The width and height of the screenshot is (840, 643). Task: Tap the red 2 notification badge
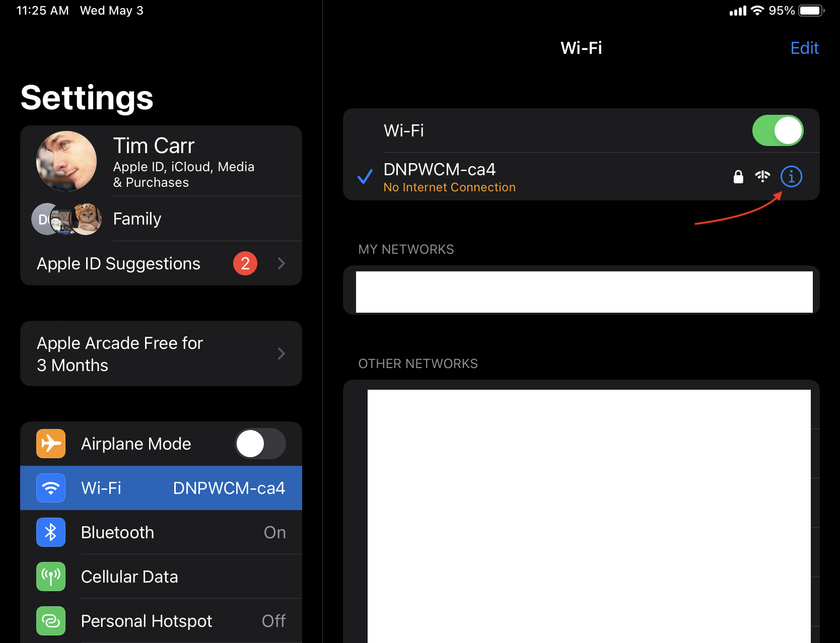(245, 263)
